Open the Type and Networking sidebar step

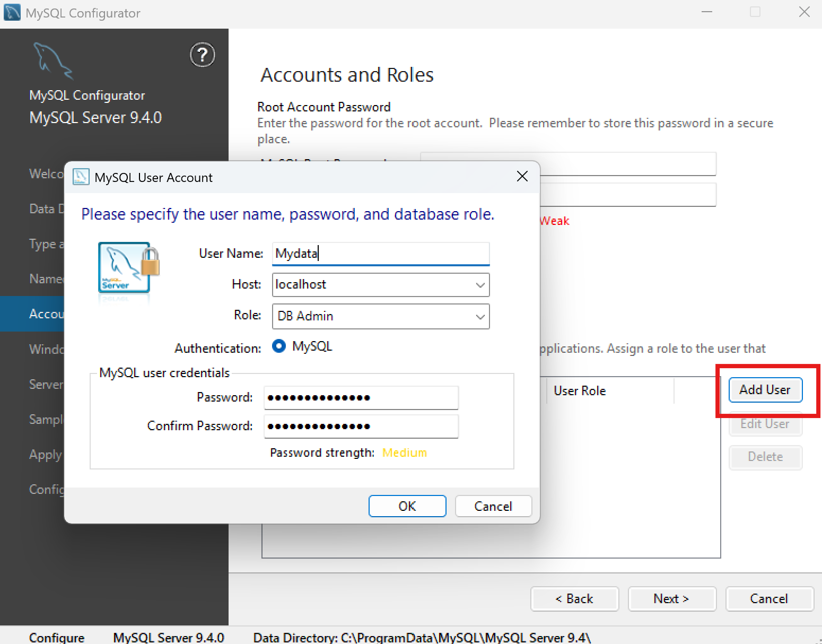click(46, 244)
